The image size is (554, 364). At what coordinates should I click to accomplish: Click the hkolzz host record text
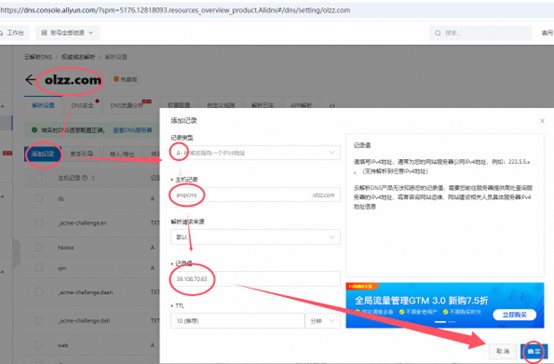[66, 247]
